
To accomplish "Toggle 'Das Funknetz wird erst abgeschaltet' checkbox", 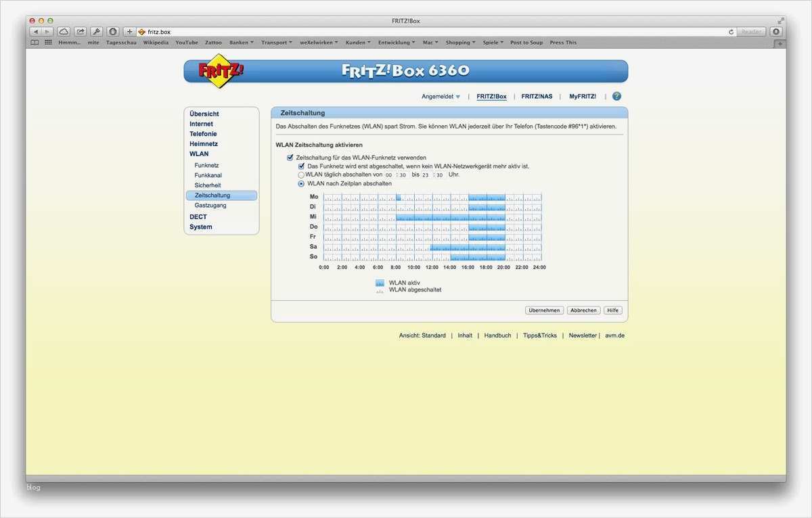I will 302,166.
